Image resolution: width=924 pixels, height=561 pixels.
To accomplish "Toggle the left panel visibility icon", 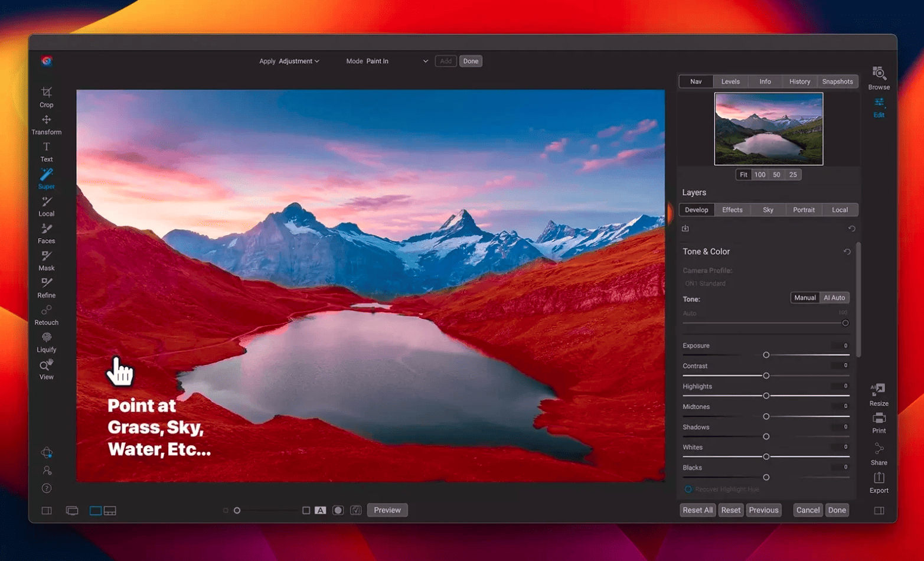I will 47,510.
